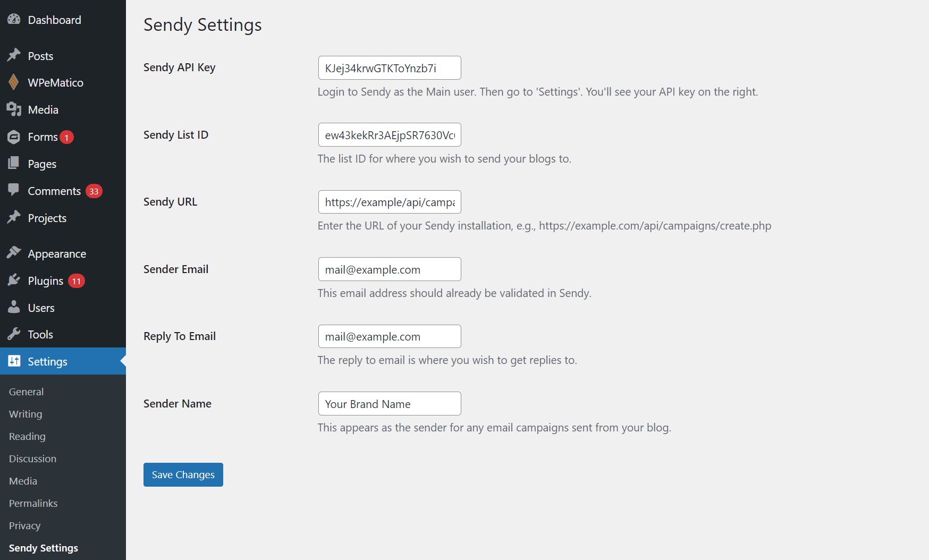Click the Users person icon

click(14, 307)
